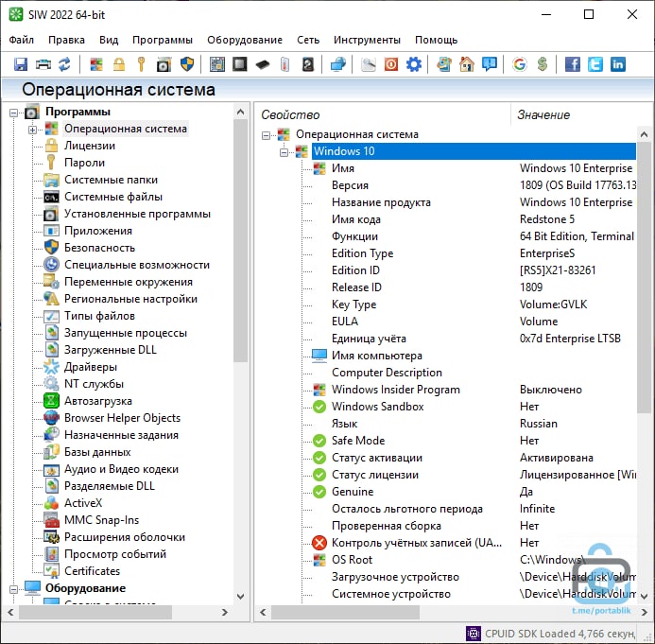Select Лицензии in the tree
The width and height of the screenshot is (655, 644).
[90, 146]
